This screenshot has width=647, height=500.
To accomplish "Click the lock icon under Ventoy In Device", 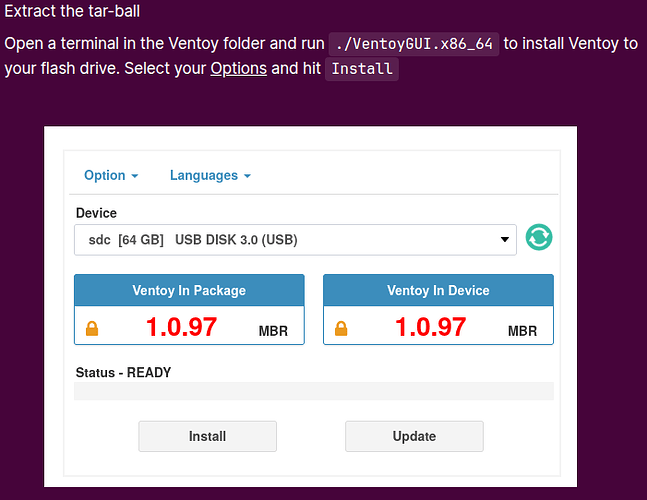I will 341,328.
